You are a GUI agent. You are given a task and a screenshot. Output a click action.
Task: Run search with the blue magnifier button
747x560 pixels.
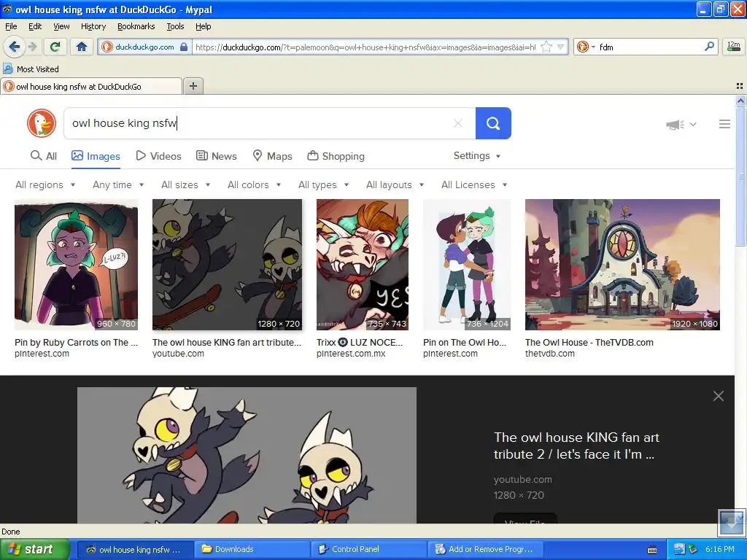[x=493, y=123]
